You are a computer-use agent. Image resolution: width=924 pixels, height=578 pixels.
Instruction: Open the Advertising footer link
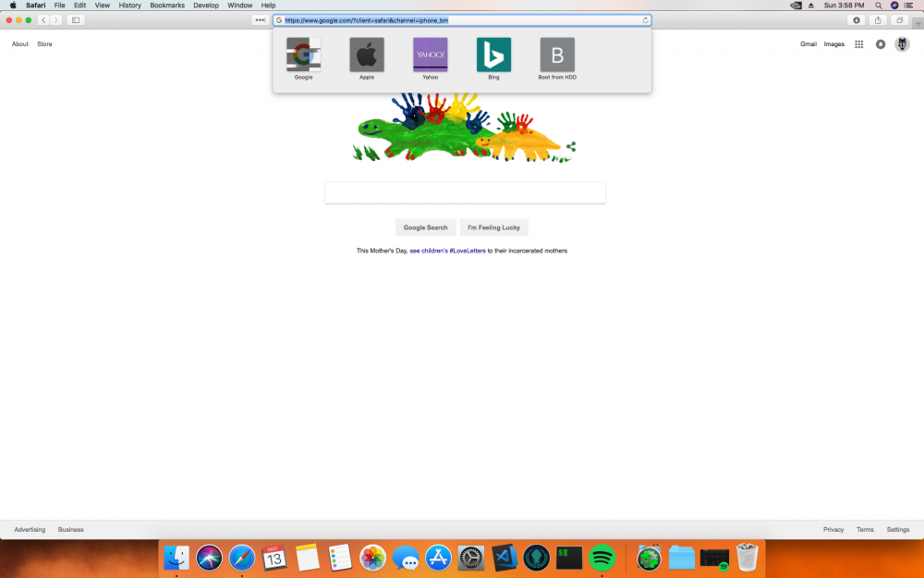pos(30,530)
